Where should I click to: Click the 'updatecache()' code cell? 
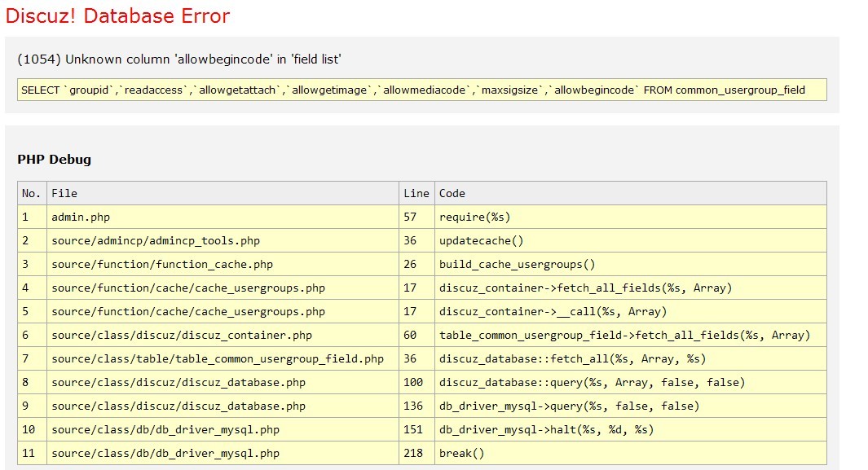pyautogui.click(x=631, y=240)
